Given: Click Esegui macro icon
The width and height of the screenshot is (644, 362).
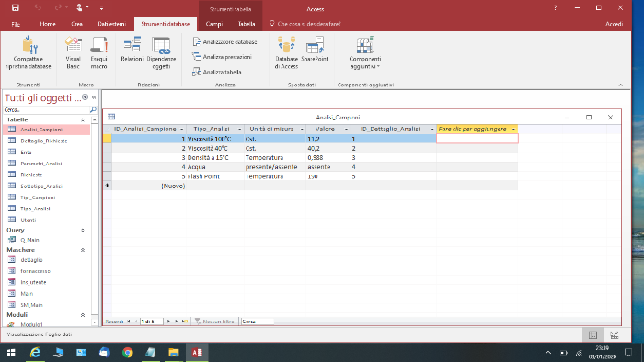Looking at the screenshot, I should (x=99, y=52).
